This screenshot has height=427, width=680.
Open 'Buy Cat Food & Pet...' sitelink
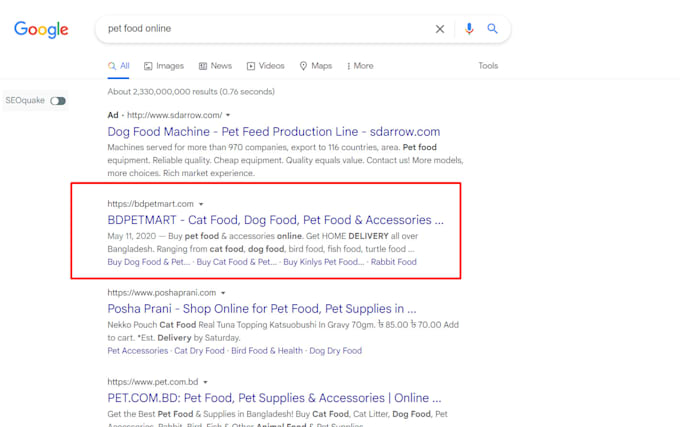pyautogui.click(x=236, y=262)
